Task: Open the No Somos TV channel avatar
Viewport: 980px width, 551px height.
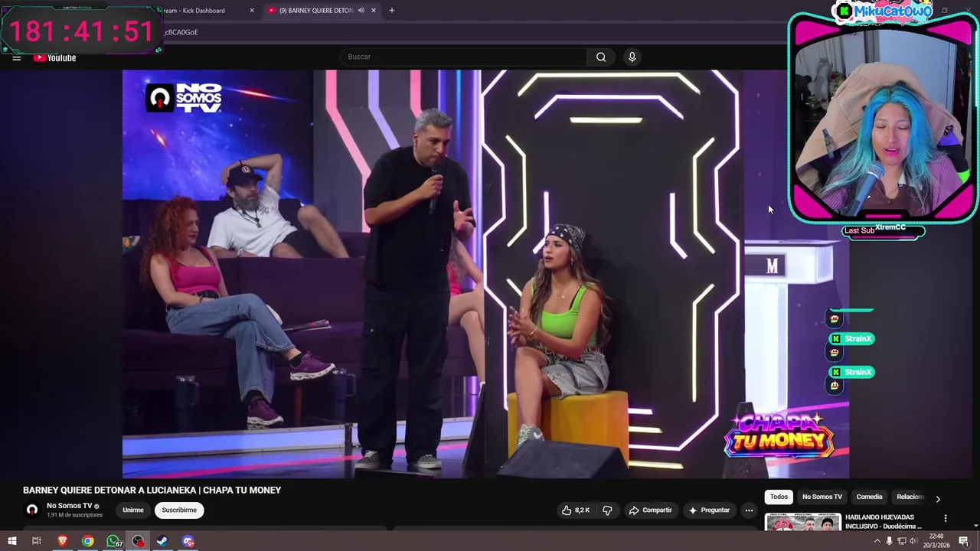Action: coord(32,510)
